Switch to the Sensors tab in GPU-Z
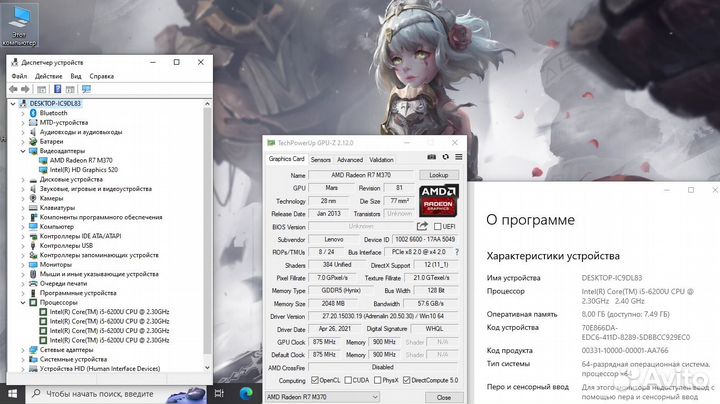 click(x=321, y=160)
